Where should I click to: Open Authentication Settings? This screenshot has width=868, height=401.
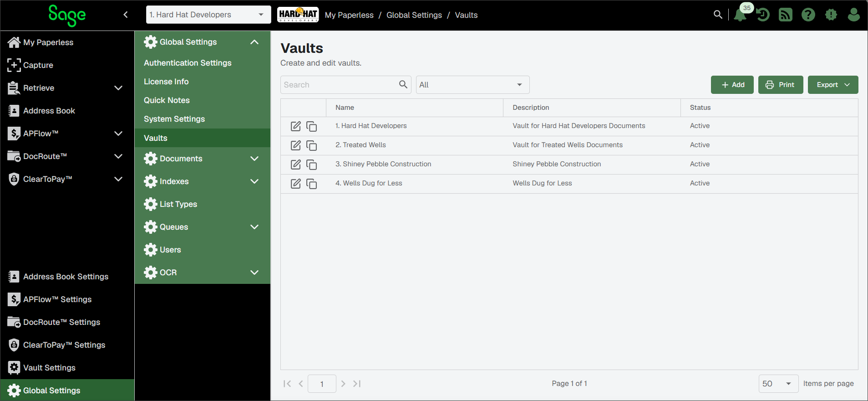[x=203, y=63]
